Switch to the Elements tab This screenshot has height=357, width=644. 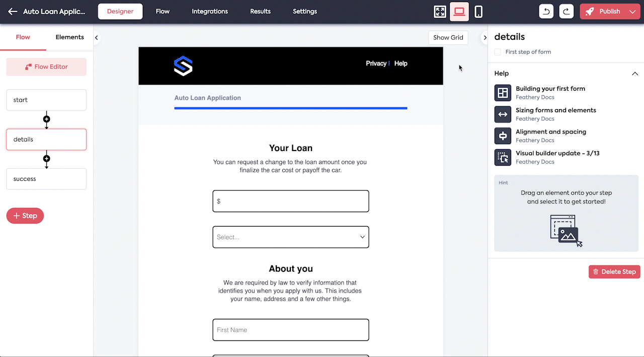coord(69,37)
